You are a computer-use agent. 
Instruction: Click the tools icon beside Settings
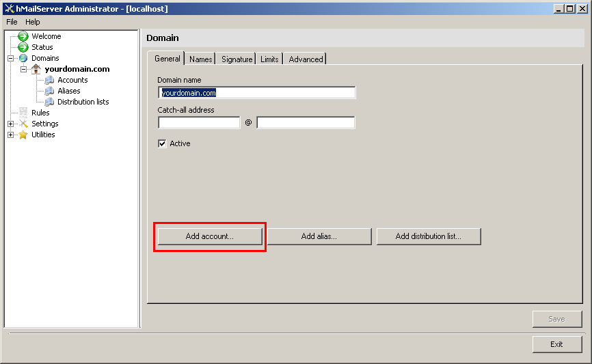[23, 124]
